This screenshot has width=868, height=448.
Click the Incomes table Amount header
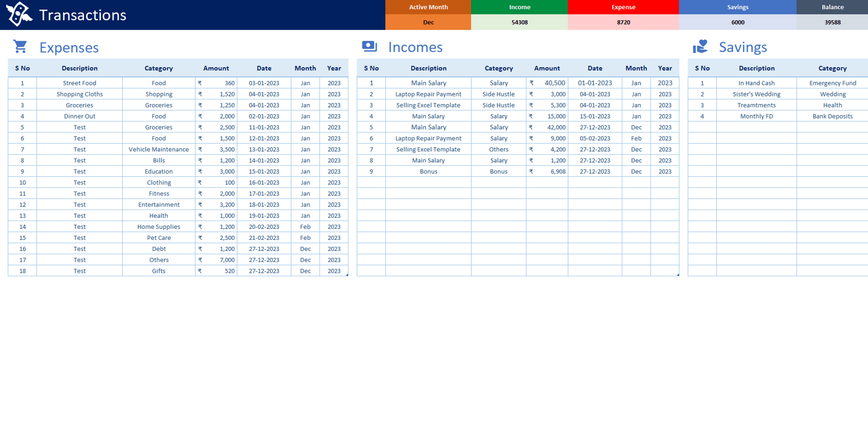[x=547, y=68]
